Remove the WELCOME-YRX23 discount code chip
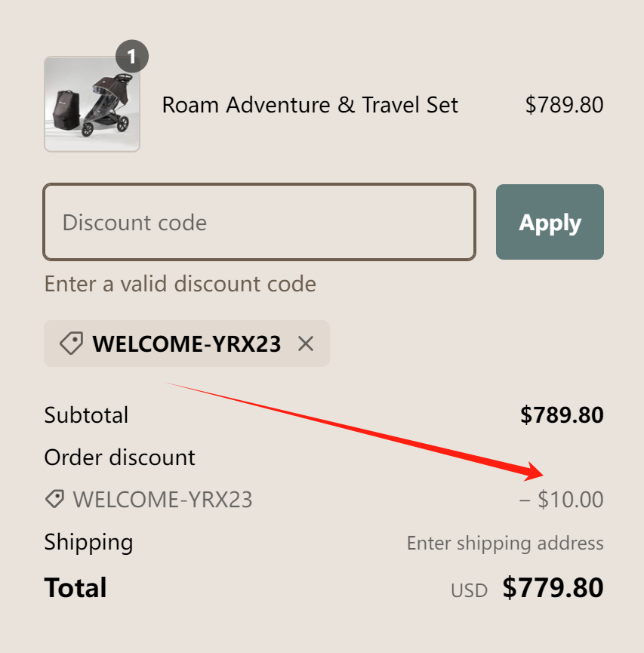Screen dimensions: 644x653 [306, 344]
